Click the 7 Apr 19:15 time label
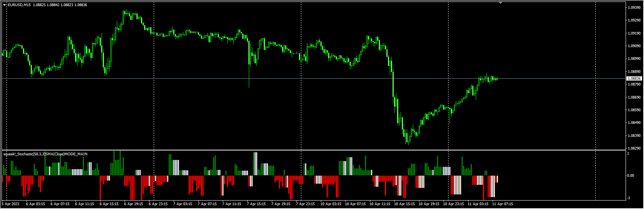This screenshot has width=644, height=209. (281, 204)
